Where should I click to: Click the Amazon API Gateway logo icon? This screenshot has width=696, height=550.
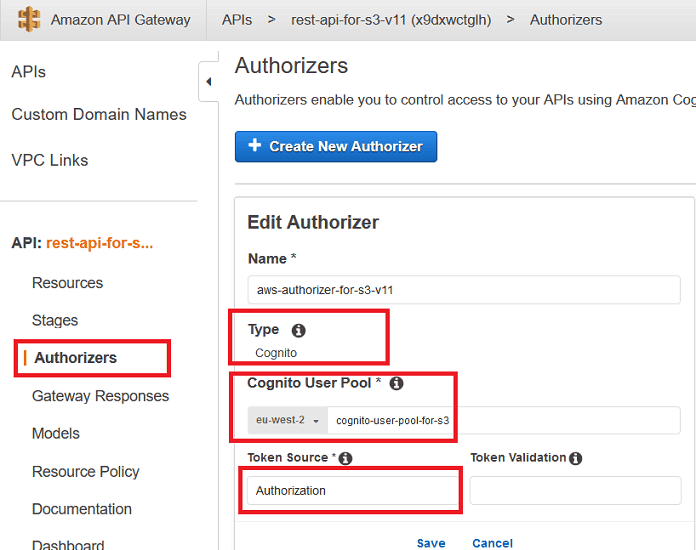pyautogui.click(x=29, y=20)
